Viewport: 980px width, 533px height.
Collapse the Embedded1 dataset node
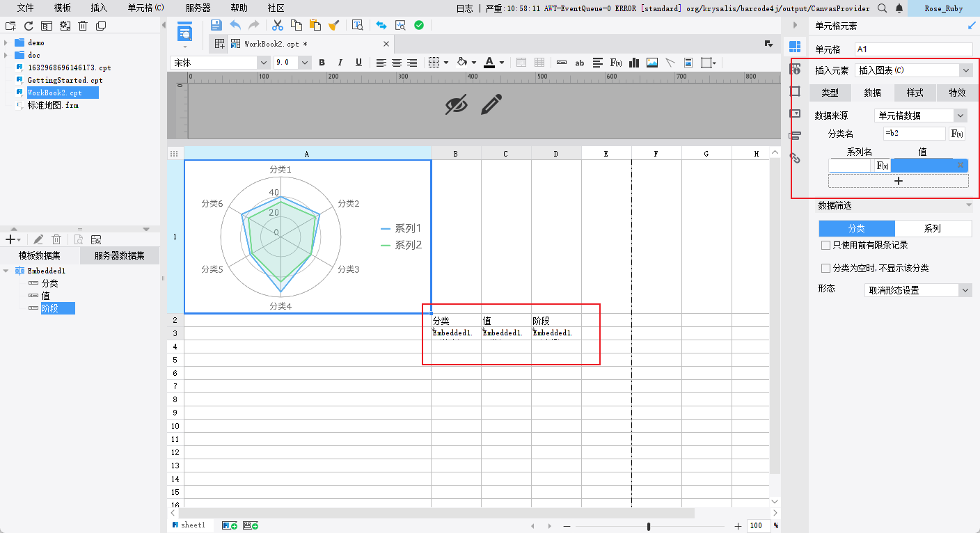6,271
